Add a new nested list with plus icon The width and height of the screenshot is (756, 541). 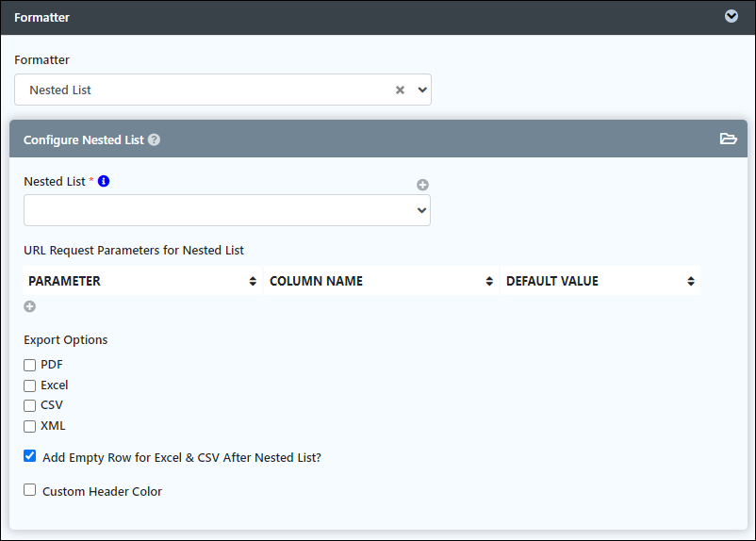coord(422,185)
